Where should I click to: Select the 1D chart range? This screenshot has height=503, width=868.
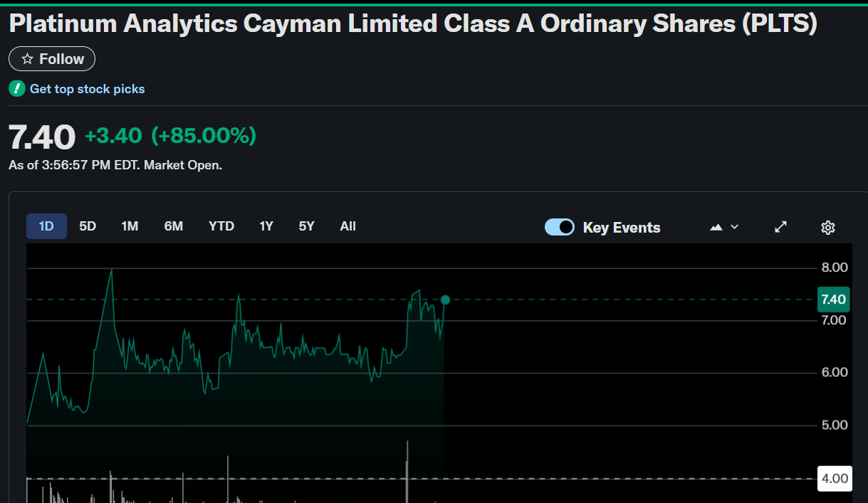tap(46, 226)
